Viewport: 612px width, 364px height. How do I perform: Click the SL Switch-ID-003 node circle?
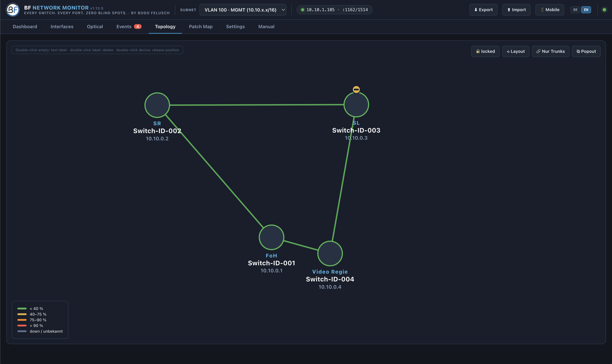click(356, 104)
